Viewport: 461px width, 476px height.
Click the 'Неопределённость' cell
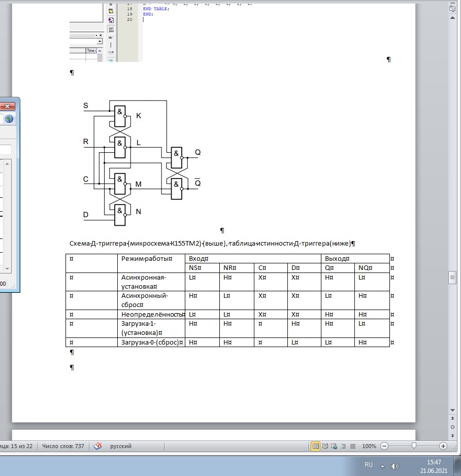tap(151, 315)
